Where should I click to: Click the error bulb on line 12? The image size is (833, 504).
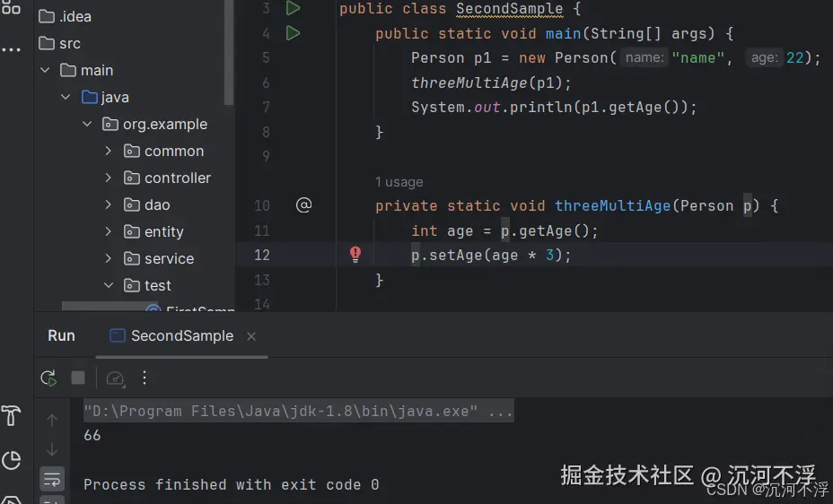pos(355,254)
